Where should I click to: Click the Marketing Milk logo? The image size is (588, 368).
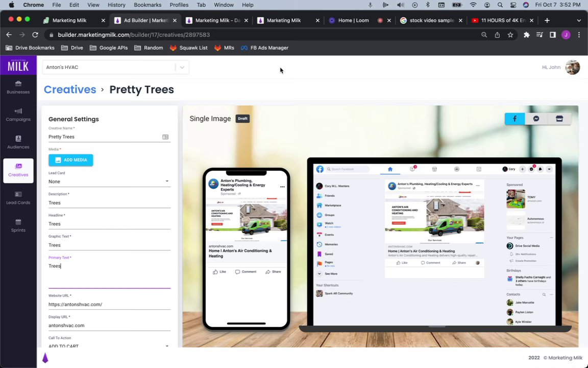coord(18,65)
